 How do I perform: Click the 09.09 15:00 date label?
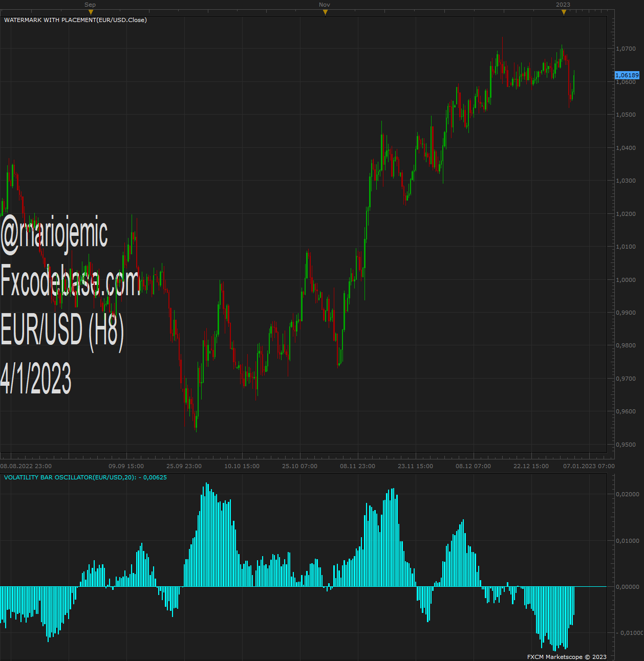pos(126,466)
